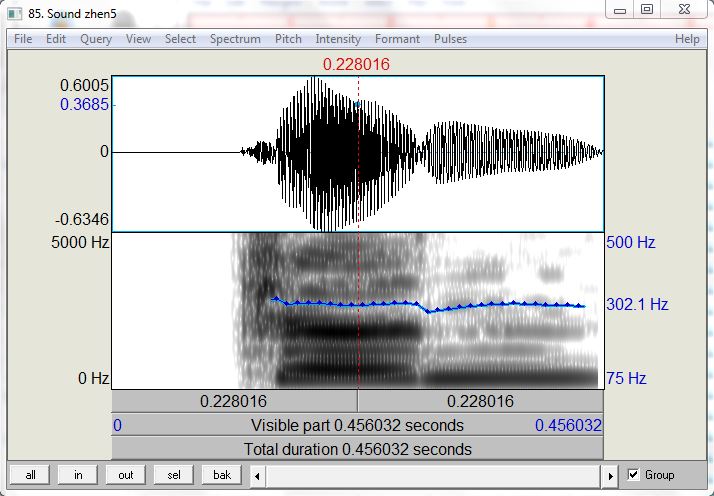This screenshot has height=496, width=714.
Task: Click the 302.1 Hz pitch value
Action: tap(637, 304)
